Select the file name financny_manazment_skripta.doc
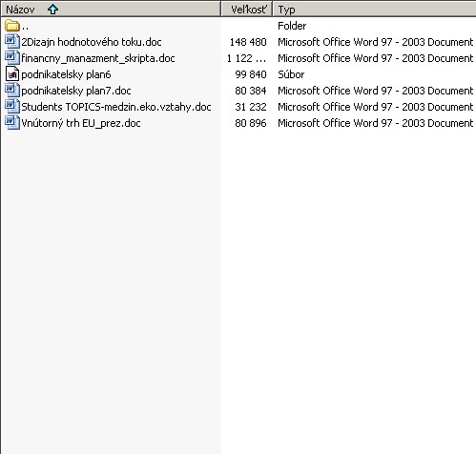Image resolution: width=476 pixels, height=454 pixels. point(98,58)
